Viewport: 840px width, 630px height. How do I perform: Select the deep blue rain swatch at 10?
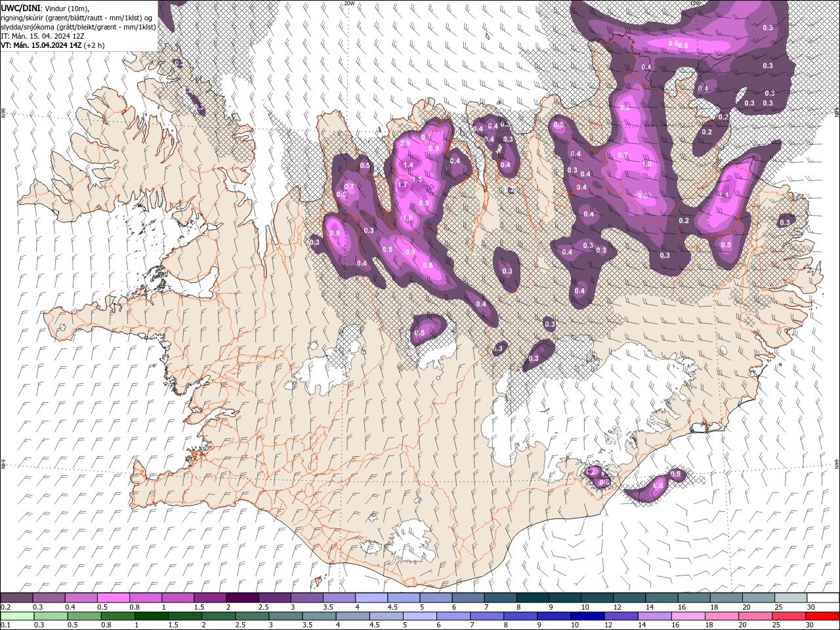(x=588, y=616)
